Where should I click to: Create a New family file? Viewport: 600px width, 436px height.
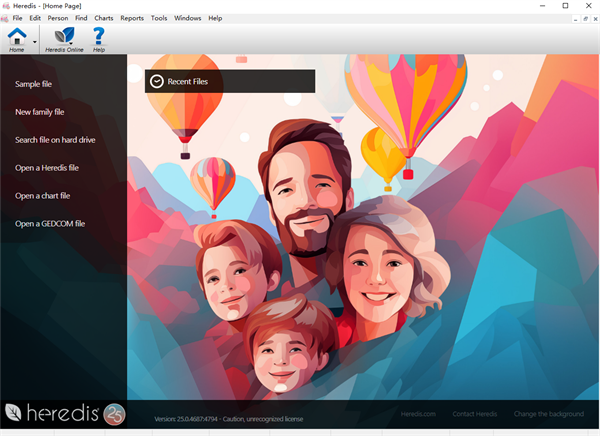(39, 112)
